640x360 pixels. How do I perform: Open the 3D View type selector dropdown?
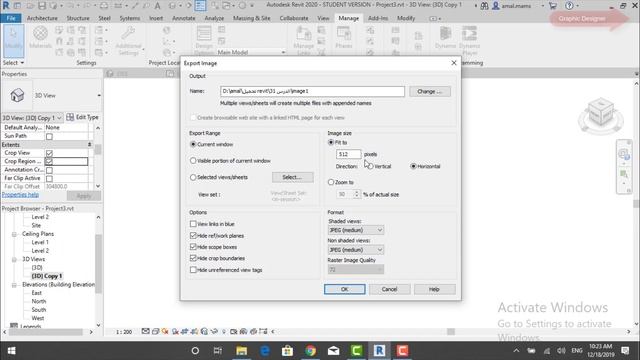tap(51, 95)
